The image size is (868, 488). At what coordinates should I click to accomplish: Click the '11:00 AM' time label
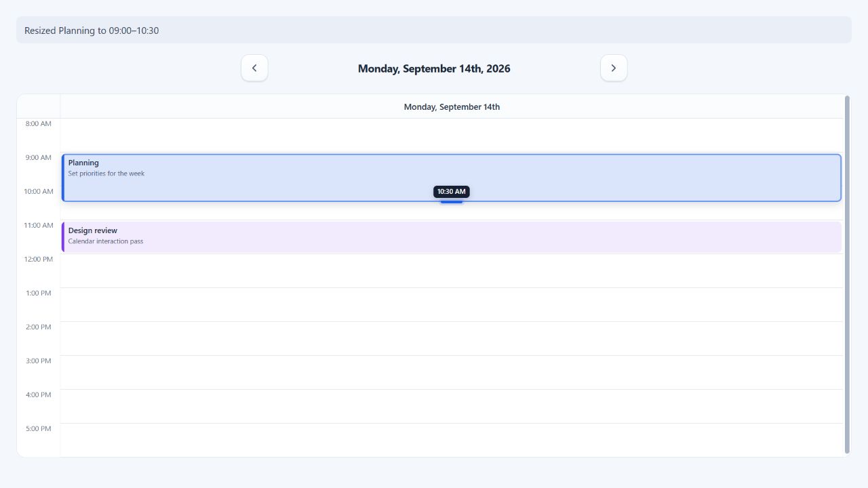pos(38,226)
